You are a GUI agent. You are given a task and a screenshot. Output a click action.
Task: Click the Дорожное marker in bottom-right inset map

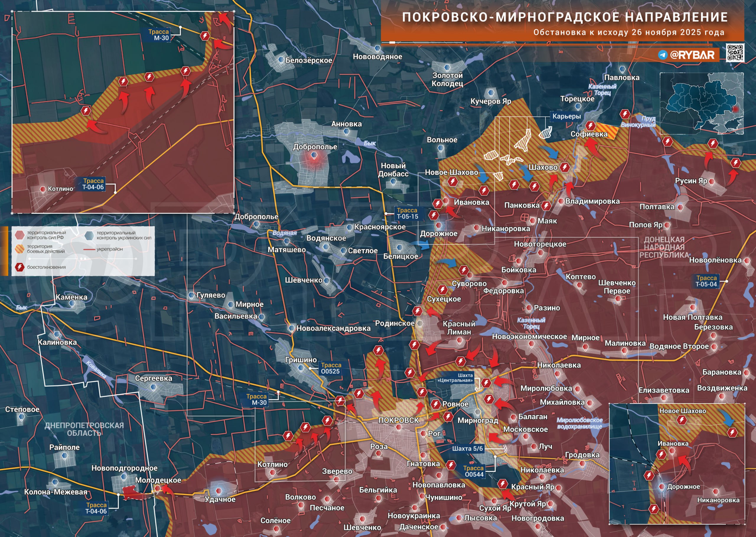[x=662, y=487]
